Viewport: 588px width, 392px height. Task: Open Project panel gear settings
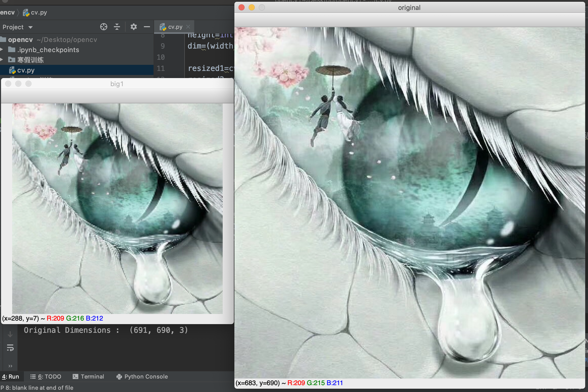(134, 27)
